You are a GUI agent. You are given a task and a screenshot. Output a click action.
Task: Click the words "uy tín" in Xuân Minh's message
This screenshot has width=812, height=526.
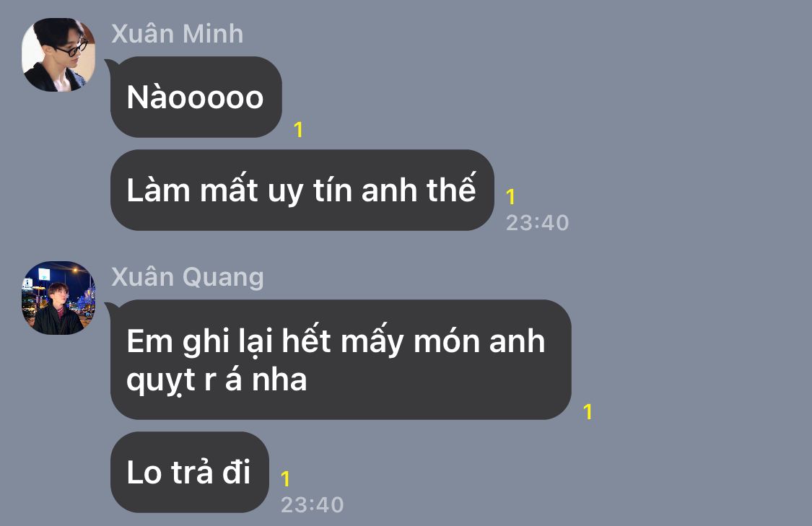tap(303, 191)
